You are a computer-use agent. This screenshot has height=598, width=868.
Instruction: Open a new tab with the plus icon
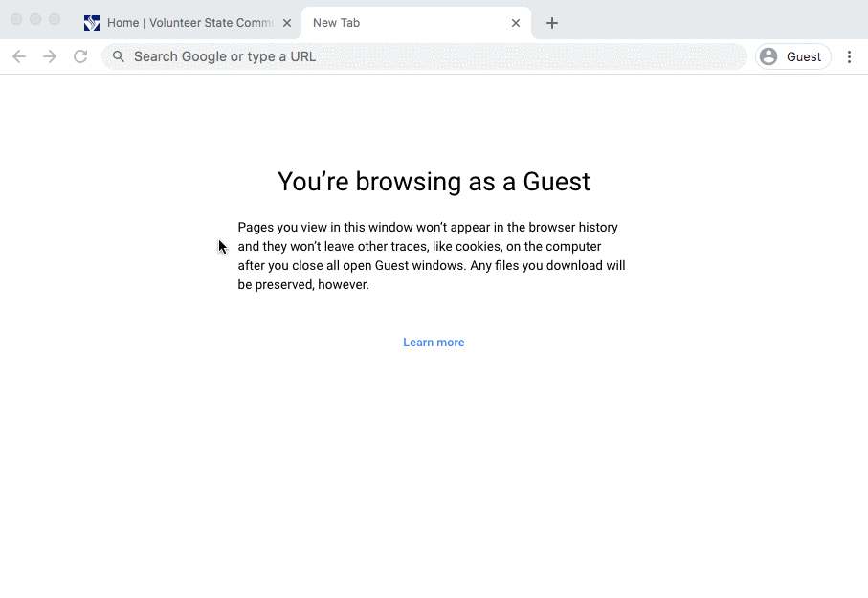pos(552,22)
